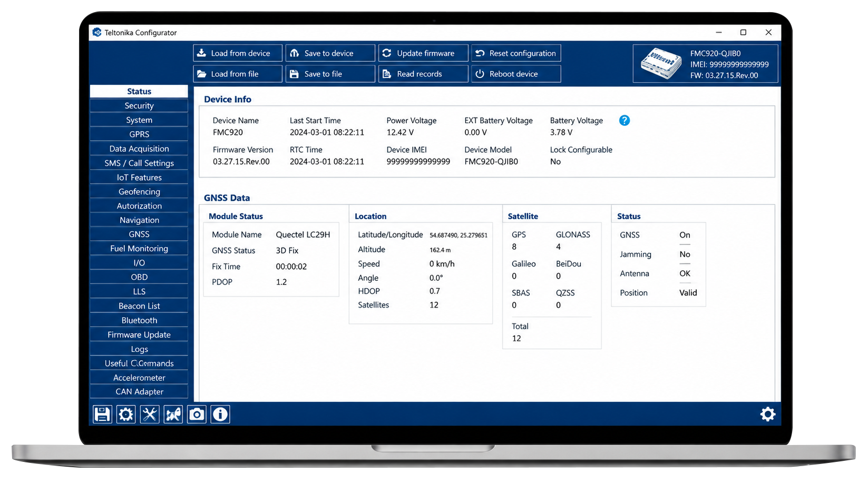
Task: Open Autorization section
Action: (x=139, y=206)
